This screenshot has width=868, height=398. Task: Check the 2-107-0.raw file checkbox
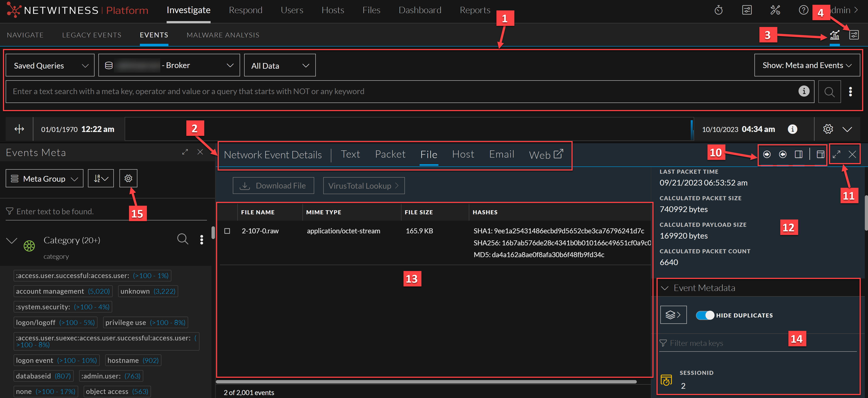227,231
